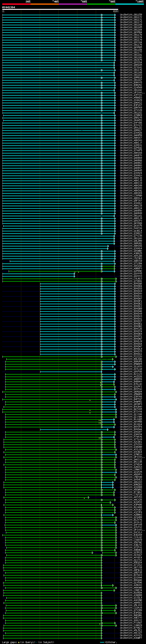Open hit UniRef100_B9VDJ9
This screenshot has height=644, width=146.
click(131, 341)
